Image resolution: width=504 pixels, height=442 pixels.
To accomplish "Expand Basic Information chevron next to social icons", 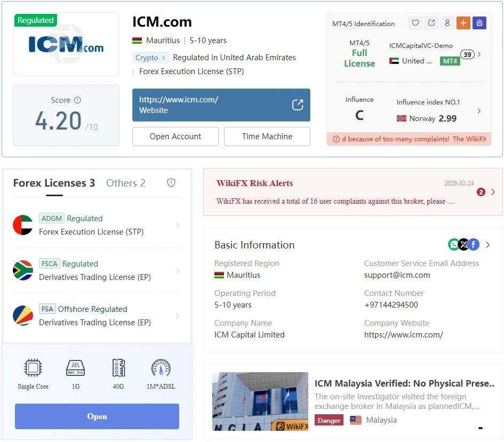I will tap(487, 245).
